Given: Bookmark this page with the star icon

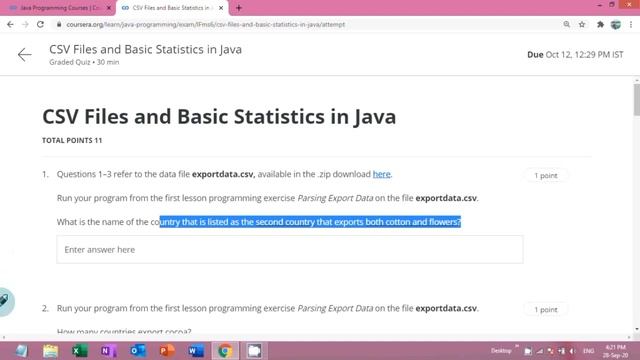Looking at the screenshot, I should click(x=582, y=24).
